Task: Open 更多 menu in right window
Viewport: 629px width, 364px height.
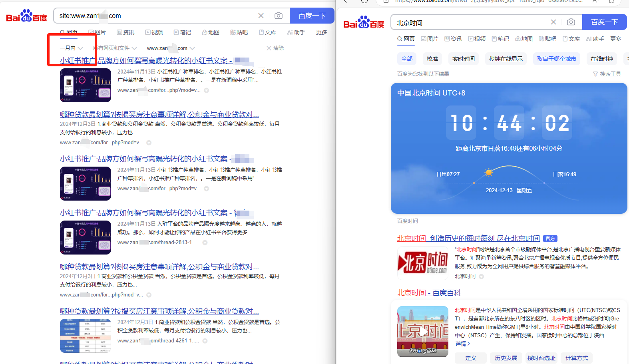Action: coord(616,39)
